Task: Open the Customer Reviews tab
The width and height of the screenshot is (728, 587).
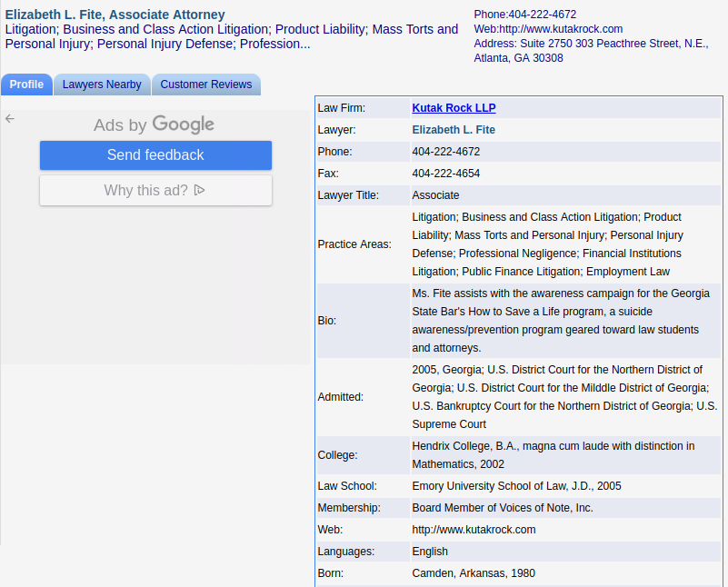Action: (x=206, y=85)
